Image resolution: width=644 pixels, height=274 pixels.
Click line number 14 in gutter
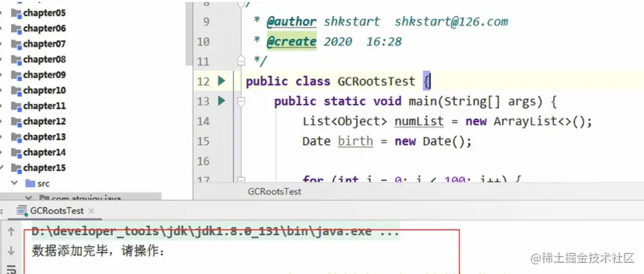[203, 121]
